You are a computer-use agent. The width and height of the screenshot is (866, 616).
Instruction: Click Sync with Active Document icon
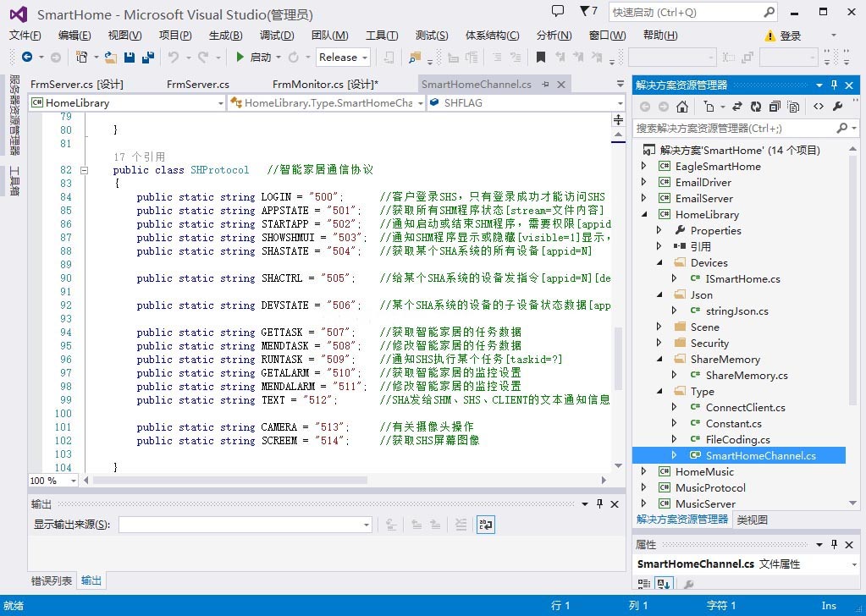pyautogui.click(x=736, y=107)
